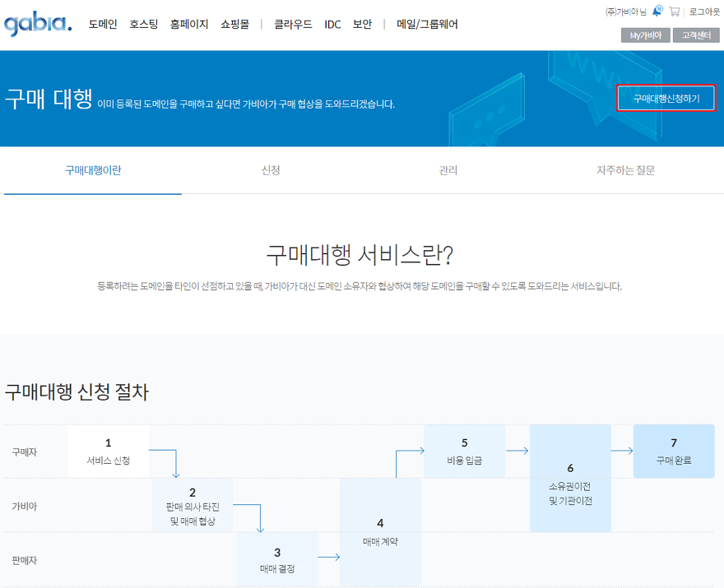
Task: Open the 클라우드 menu
Action: coord(293,24)
